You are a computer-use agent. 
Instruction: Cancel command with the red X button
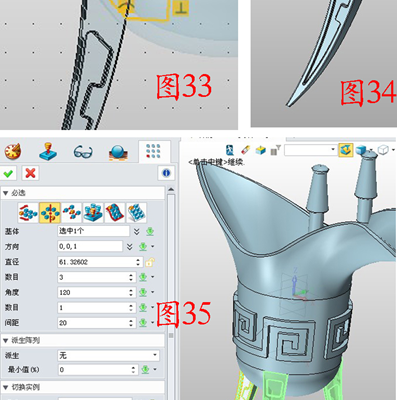click(30, 173)
